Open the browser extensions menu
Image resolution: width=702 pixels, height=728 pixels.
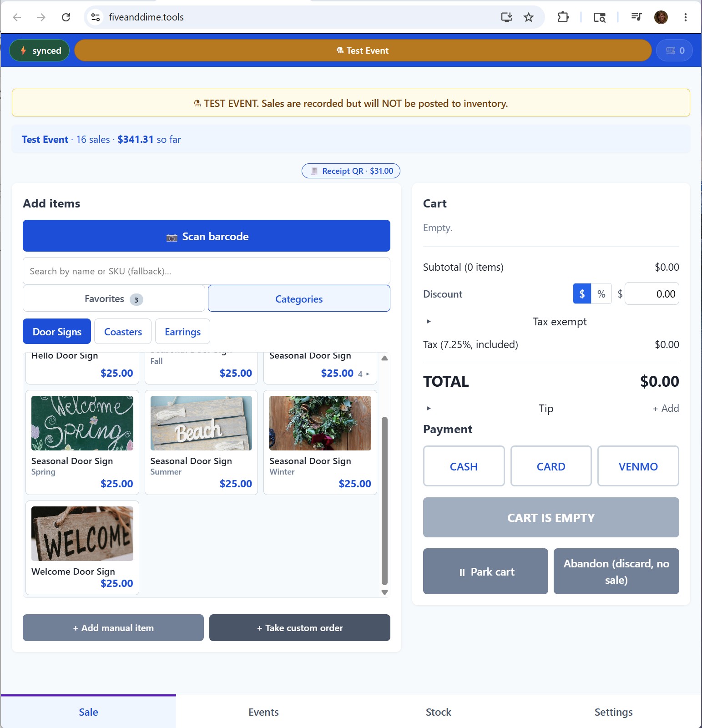point(563,17)
